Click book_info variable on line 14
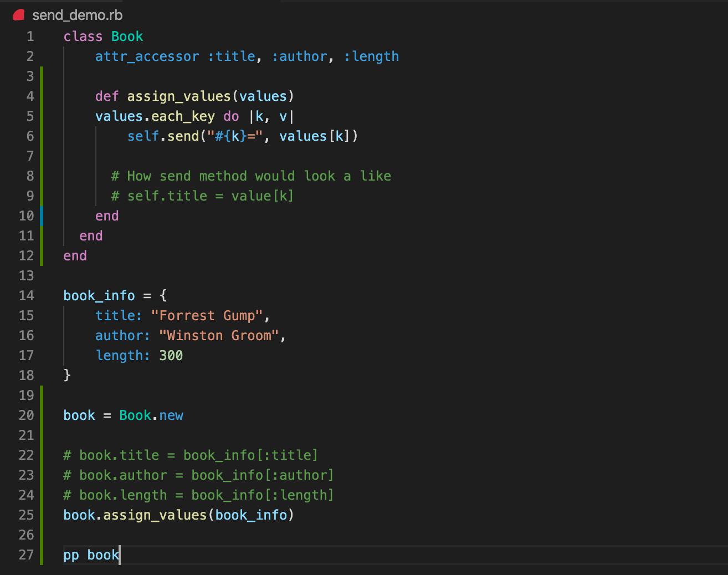728x575 pixels. (x=99, y=296)
